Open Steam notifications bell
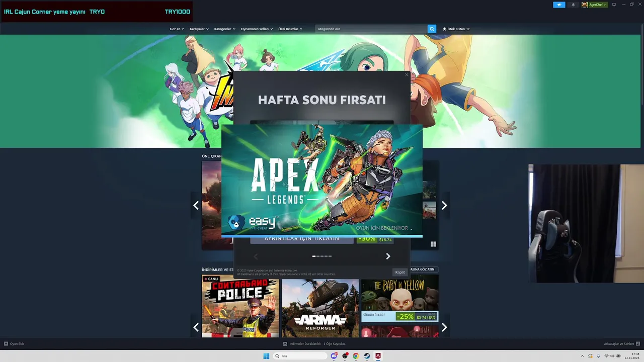This screenshot has width=644, height=362. [573, 5]
